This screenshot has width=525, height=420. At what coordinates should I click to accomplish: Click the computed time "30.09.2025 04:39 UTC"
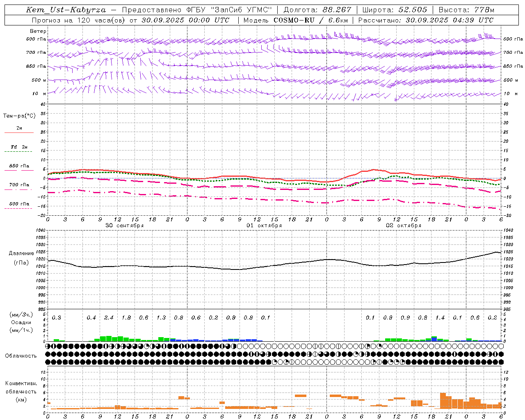(x=450, y=20)
